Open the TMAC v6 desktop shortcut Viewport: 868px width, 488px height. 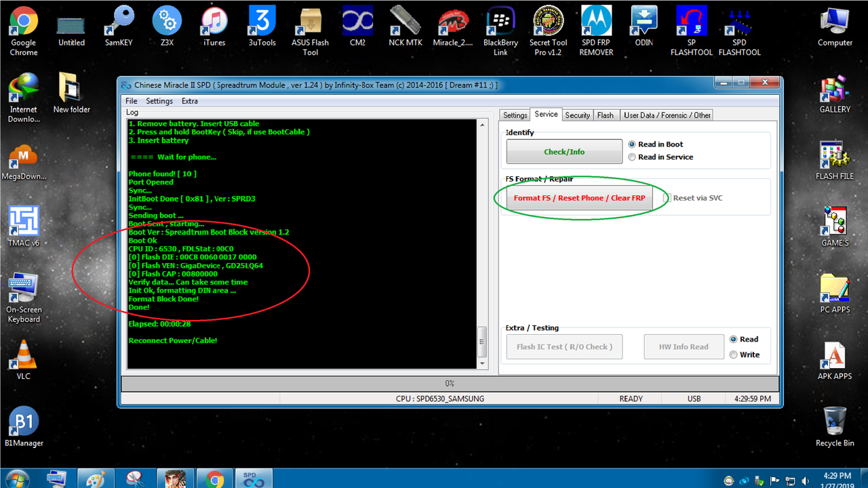(x=24, y=227)
